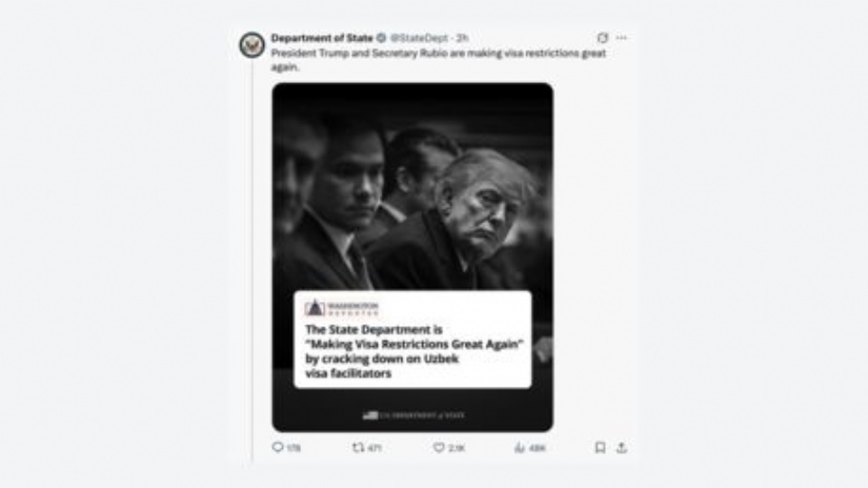This screenshot has width=868, height=488.
Task: Bookmark this State Department post
Action: (x=600, y=447)
